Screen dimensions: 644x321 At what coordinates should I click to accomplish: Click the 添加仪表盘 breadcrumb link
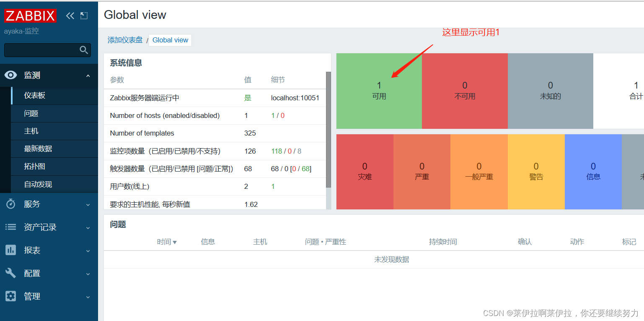(125, 40)
